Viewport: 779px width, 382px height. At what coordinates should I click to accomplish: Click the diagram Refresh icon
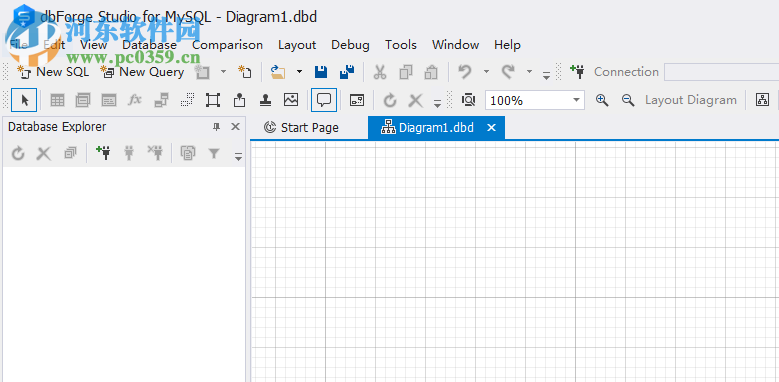tap(390, 100)
